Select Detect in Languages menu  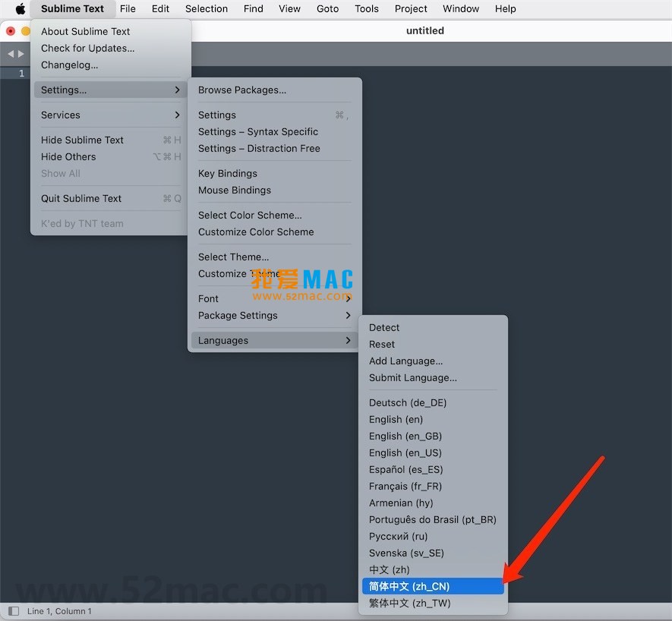pyautogui.click(x=433, y=327)
